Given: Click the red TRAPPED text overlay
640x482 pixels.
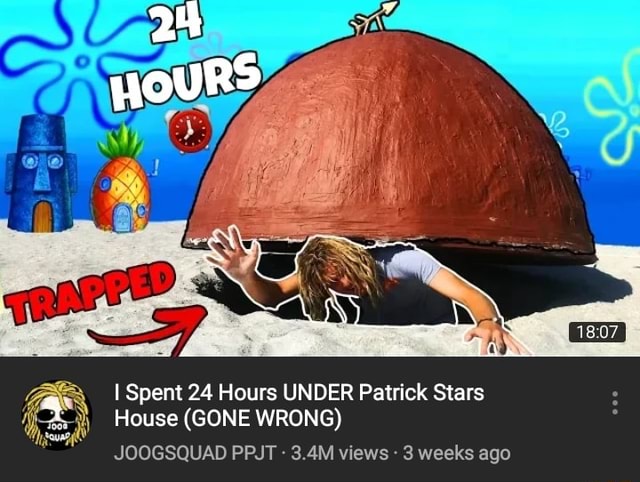Looking at the screenshot, I should click(89, 292).
